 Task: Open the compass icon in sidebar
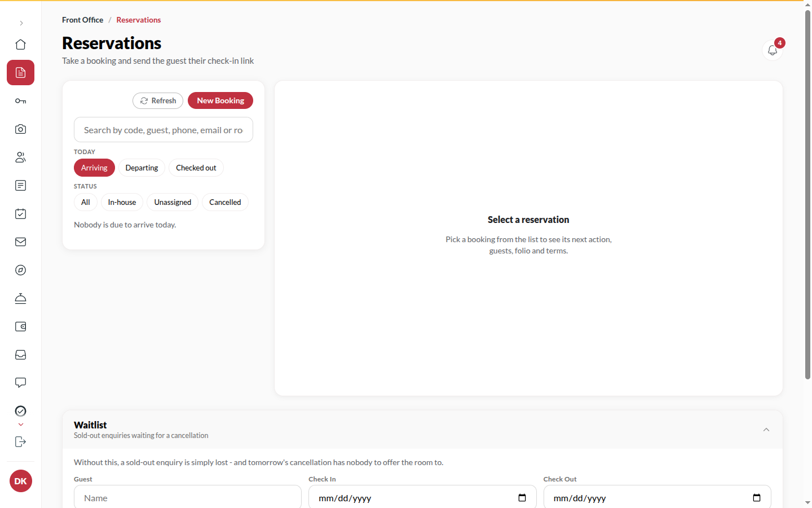click(20, 270)
